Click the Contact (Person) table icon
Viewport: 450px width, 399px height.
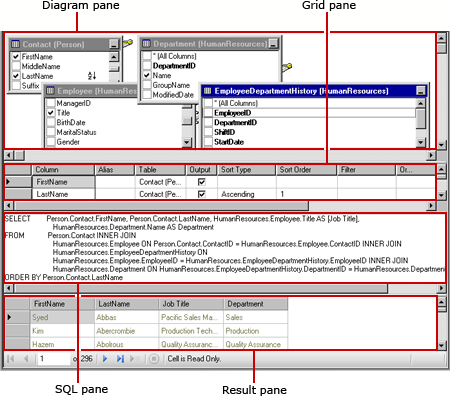click(x=16, y=44)
